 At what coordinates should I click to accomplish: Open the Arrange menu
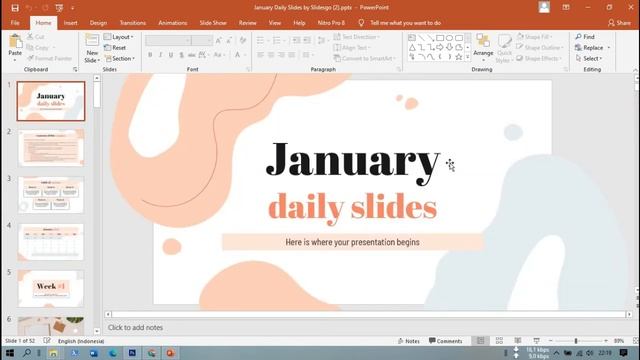pyautogui.click(x=483, y=48)
